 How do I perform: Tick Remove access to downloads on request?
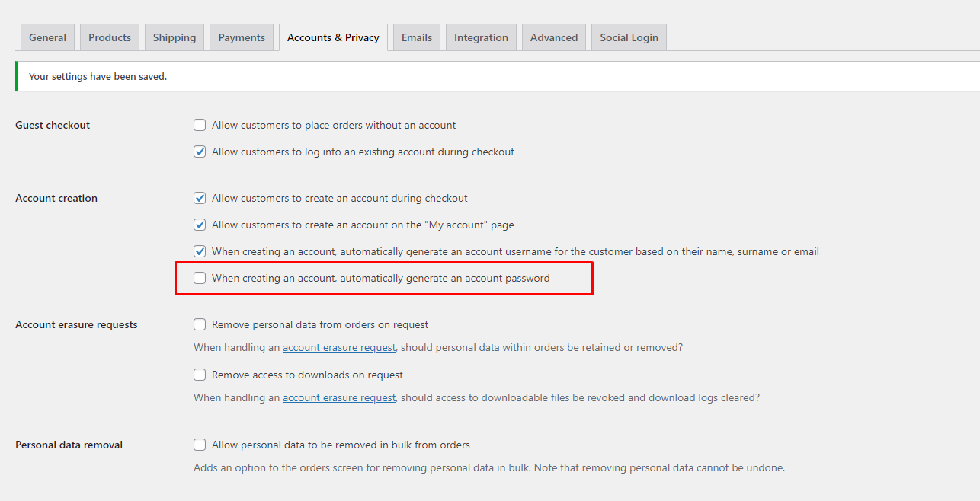click(200, 375)
